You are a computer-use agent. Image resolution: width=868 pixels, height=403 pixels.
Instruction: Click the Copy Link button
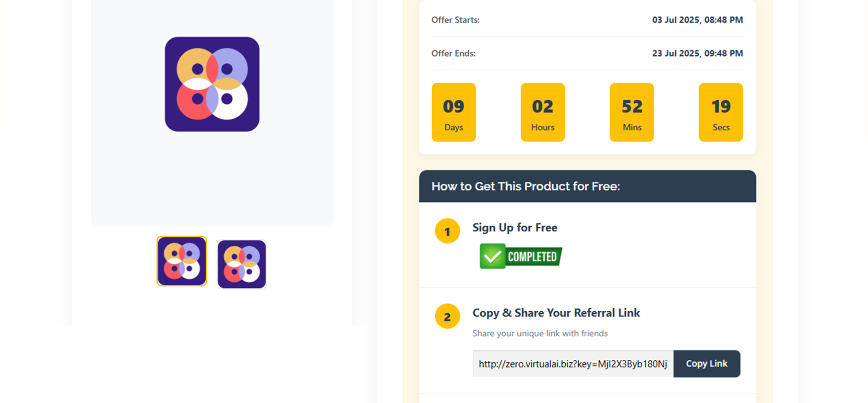point(707,364)
